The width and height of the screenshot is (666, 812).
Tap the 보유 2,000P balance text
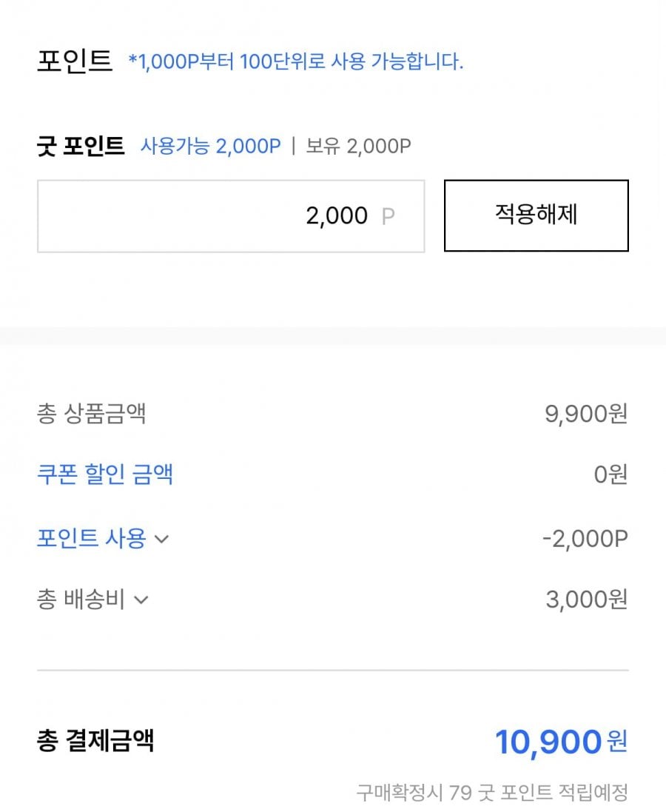(x=359, y=146)
